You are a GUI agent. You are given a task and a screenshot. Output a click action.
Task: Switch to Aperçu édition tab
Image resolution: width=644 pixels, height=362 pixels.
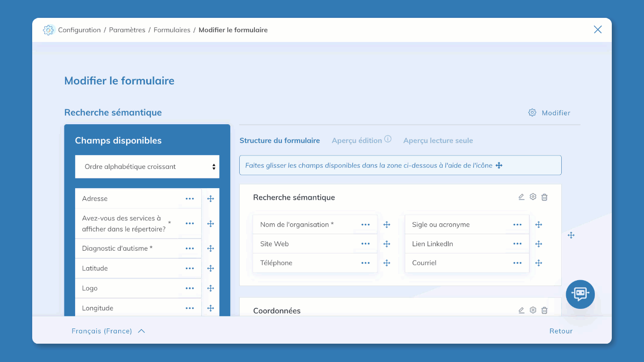coord(356,141)
